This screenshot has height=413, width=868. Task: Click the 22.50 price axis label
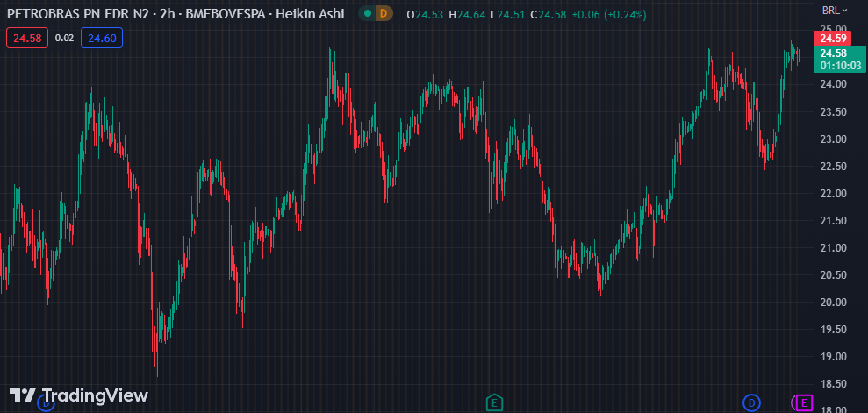tap(833, 167)
